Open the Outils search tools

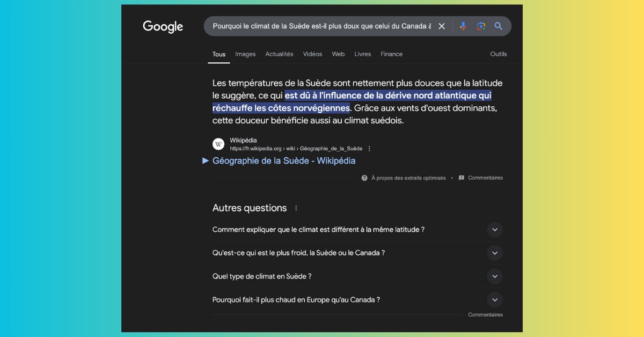click(499, 54)
